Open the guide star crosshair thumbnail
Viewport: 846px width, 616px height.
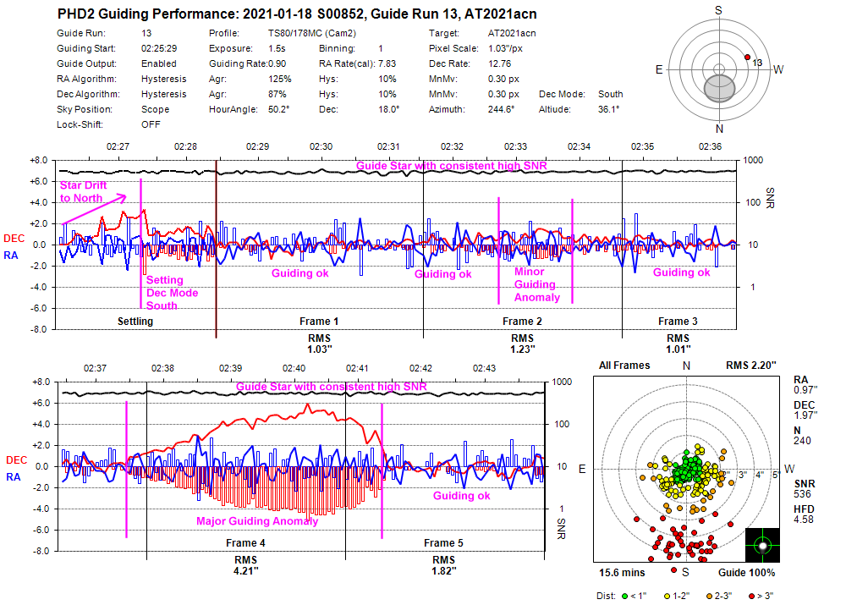coord(762,545)
